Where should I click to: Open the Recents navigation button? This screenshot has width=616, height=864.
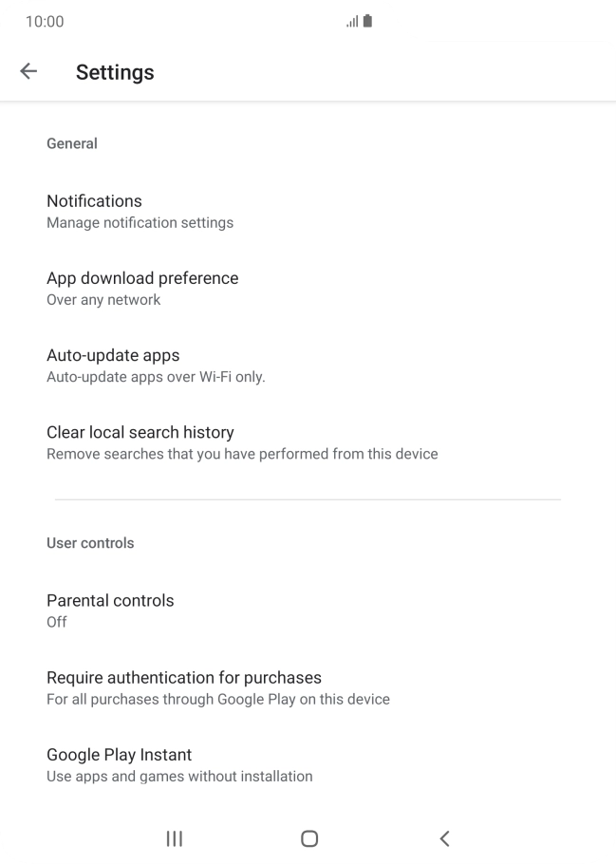(173, 838)
